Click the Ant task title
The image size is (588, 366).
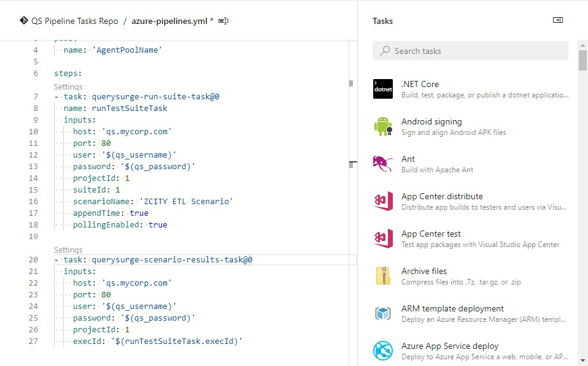[x=408, y=159]
